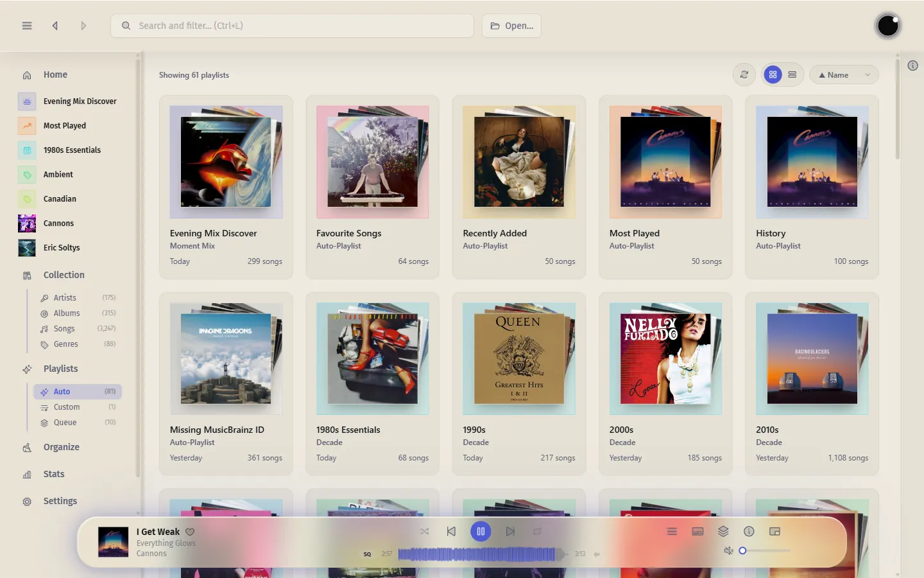Refresh the playlists list
This screenshot has width=924, height=578.
point(744,75)
